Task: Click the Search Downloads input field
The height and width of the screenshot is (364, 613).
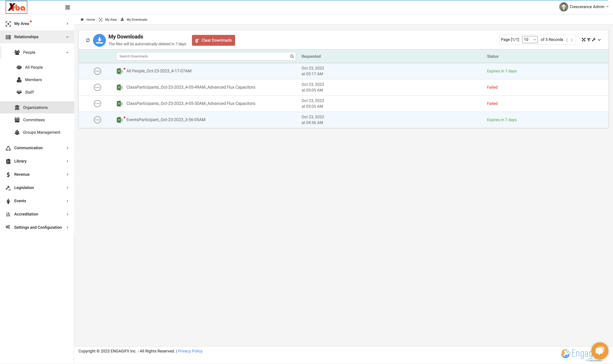Action: [206, 56]
